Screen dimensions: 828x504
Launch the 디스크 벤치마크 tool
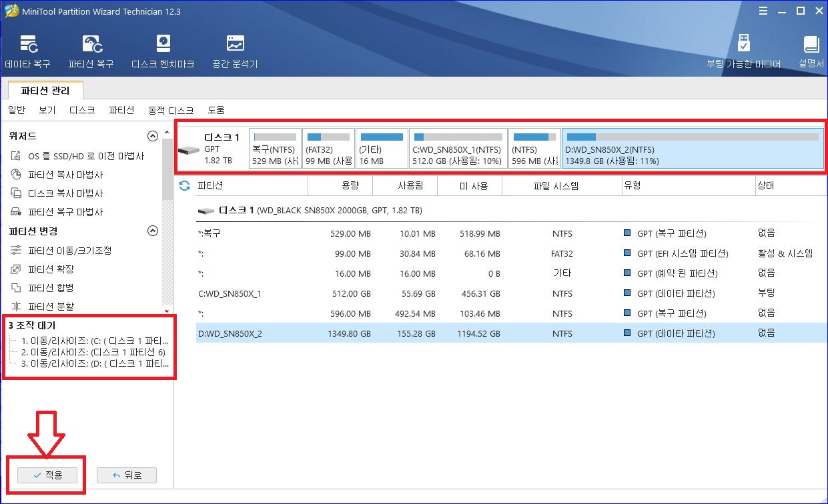(x=163, y=52)
